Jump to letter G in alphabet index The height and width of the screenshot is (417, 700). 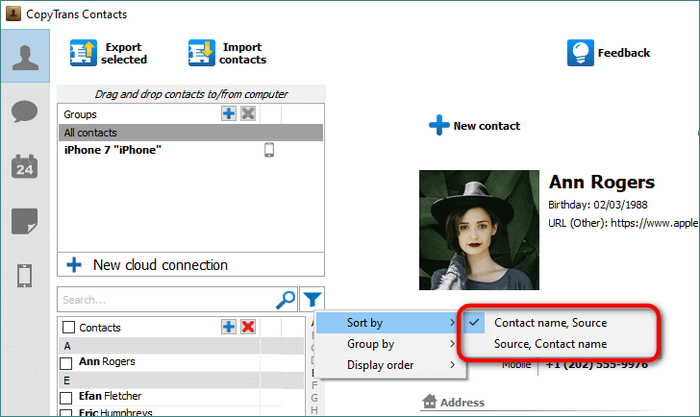click(314, 397)
